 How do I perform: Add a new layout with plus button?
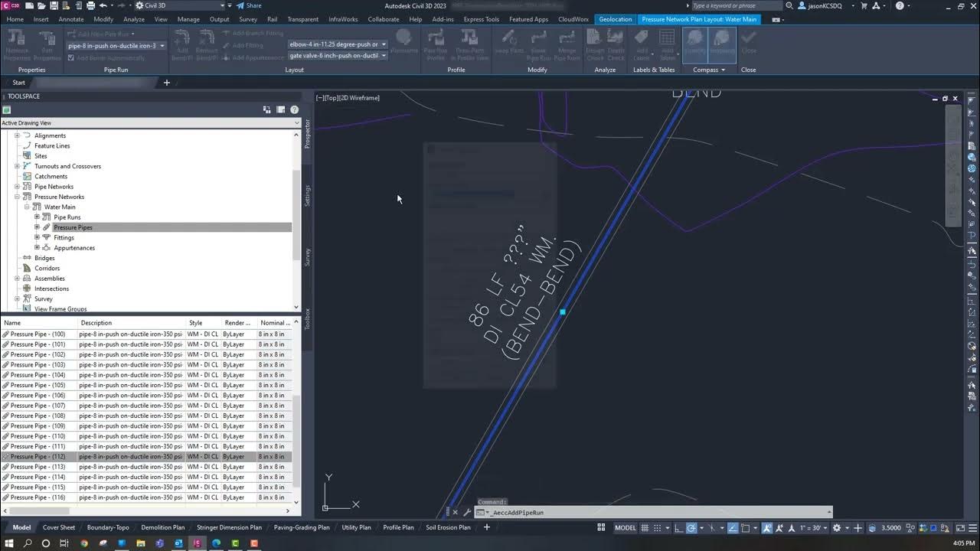pos(486,527)
